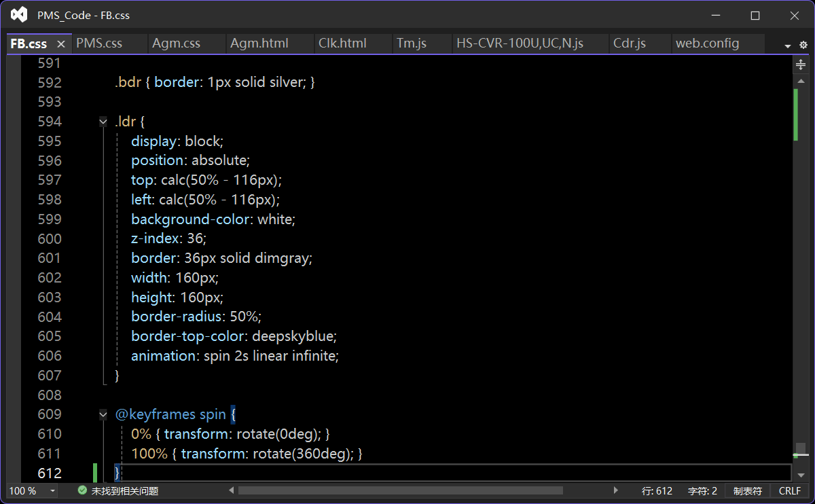Click the green no-issues check icon
815x504 pixels.
click(x=82, y=490)
